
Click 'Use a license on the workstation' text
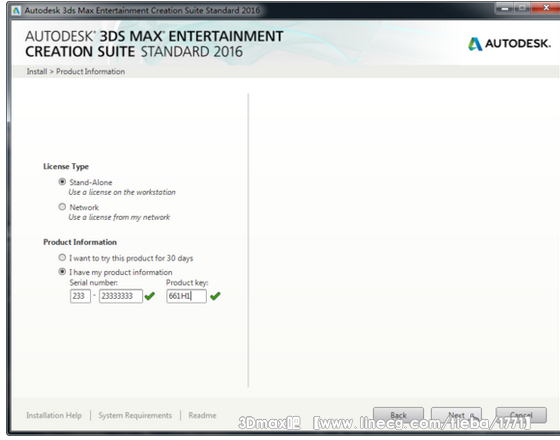pyautogui.click(x=122, y=192)
